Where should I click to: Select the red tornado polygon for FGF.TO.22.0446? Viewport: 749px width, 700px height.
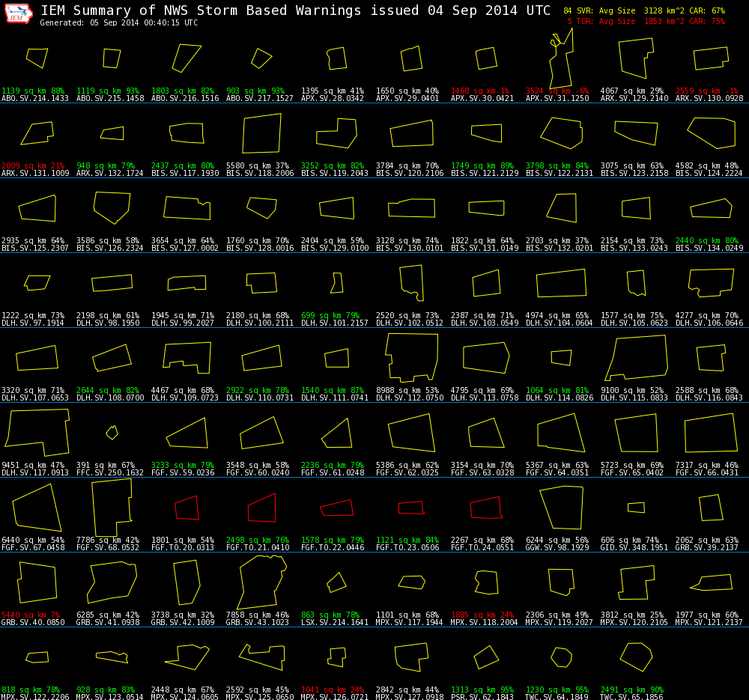[337, 508]
